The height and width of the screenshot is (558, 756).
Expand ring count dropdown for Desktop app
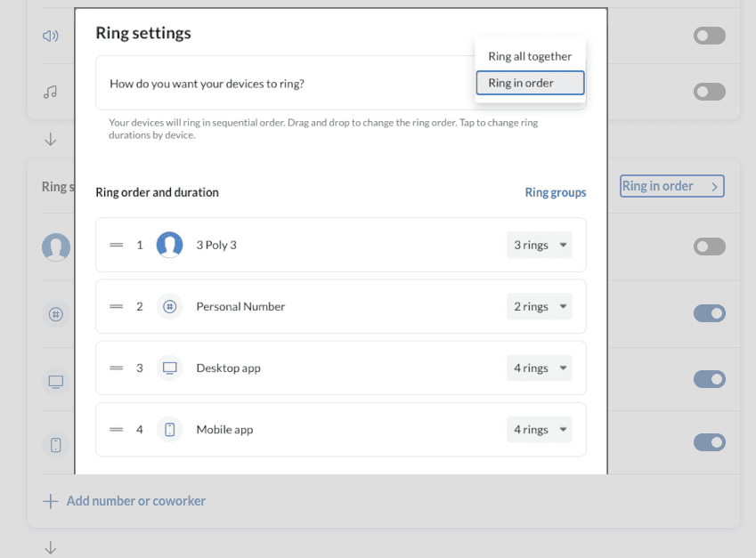click(539, 368)
